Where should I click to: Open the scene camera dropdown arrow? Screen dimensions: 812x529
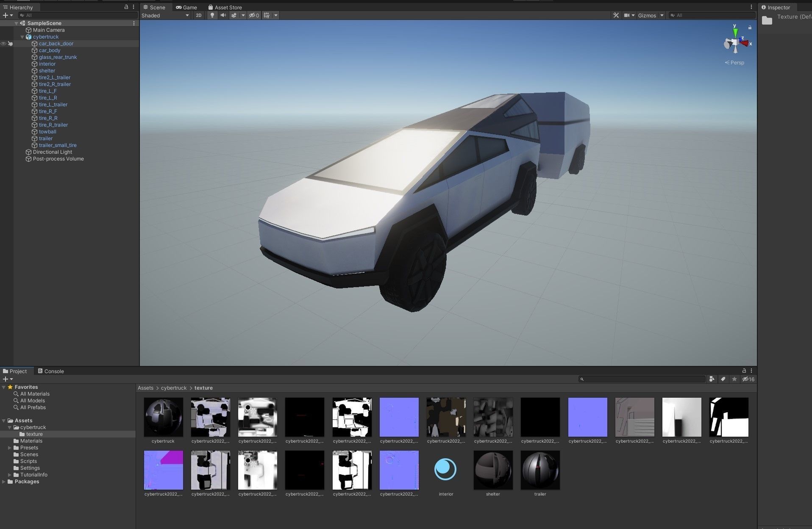633,15
